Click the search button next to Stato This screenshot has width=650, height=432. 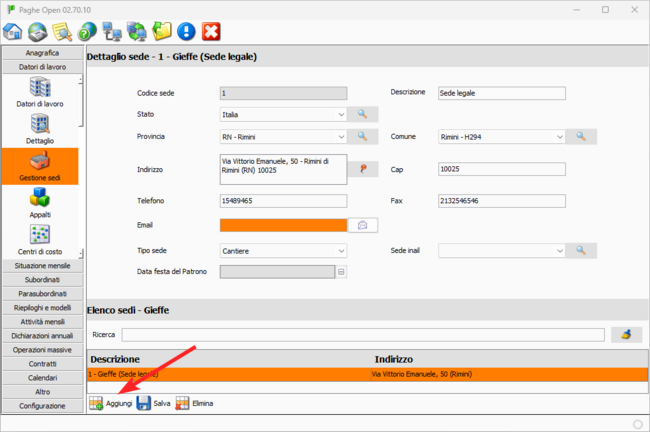363,115
